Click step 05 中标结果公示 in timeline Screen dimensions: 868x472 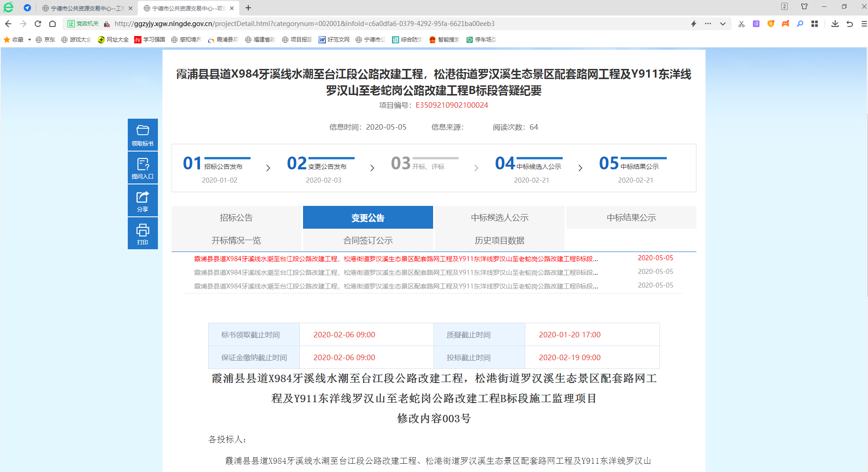tap(635, 168)
